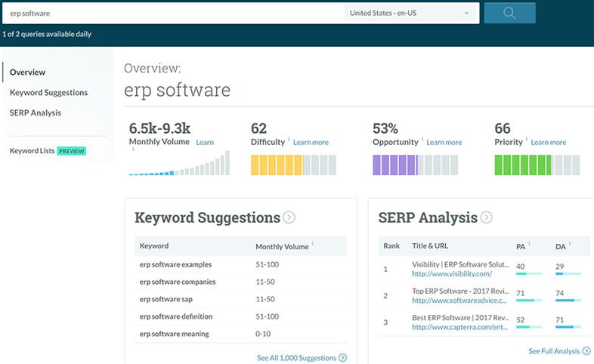Open the Keyword Suggestions arrow icon
The width and height of the screenshot is (594, 364).
pyautogui.click(x=289, y=217)
